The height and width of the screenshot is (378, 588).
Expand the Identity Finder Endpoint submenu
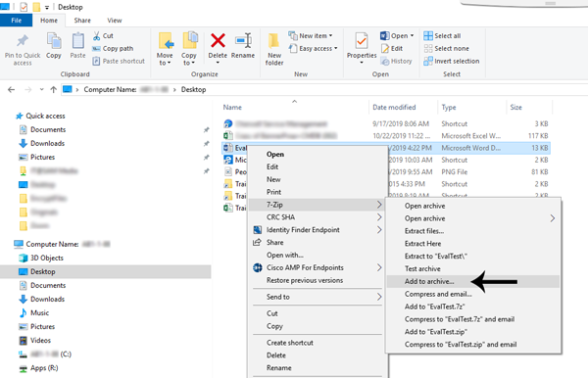(x=379, y=230)
